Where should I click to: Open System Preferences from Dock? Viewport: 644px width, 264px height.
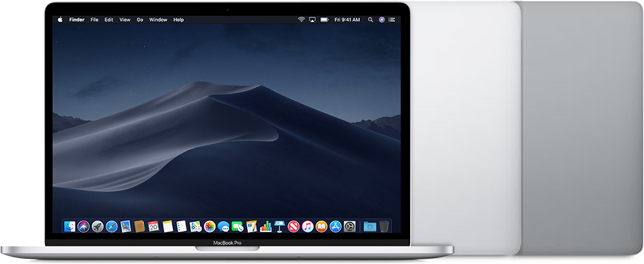pyautogui.click(x=350, y=226)
